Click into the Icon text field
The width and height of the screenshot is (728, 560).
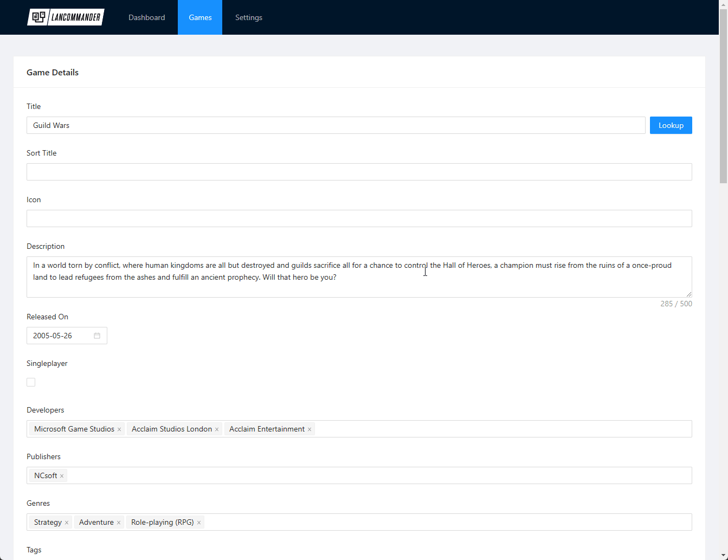(x=359, y=218)
